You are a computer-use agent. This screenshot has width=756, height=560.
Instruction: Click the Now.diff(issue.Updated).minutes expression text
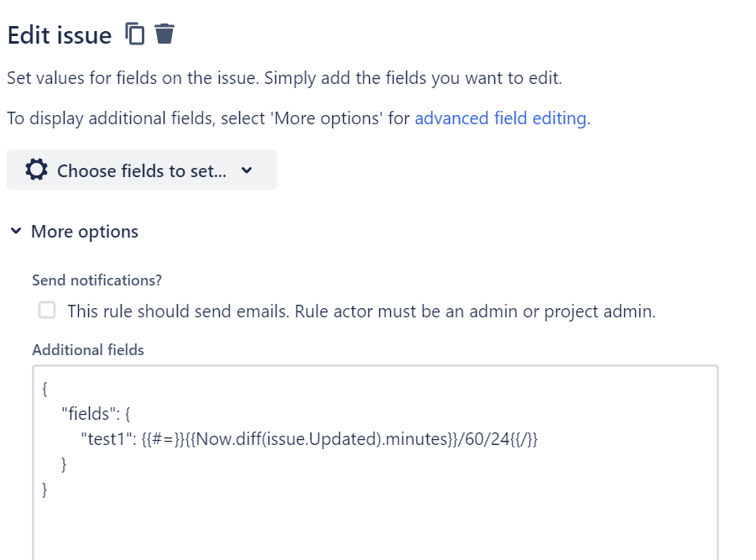point(322,439)
